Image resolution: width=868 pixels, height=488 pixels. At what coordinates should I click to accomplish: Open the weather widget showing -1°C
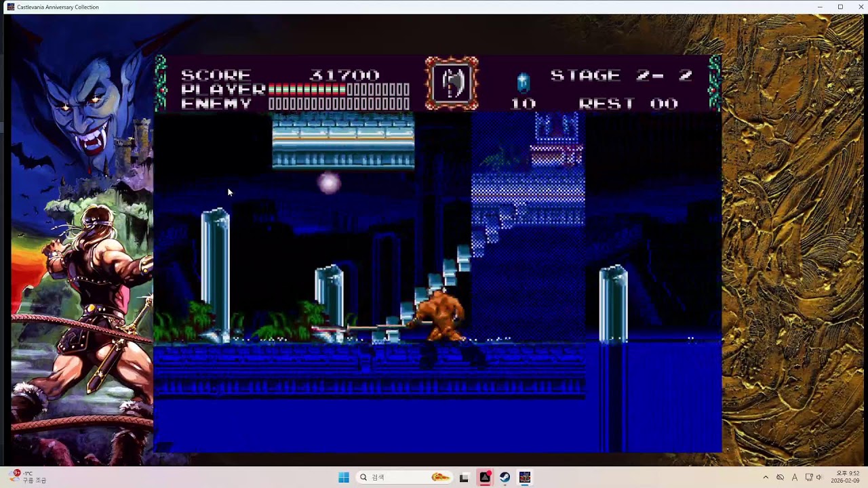pyautogui.click(x=28, y=476)
